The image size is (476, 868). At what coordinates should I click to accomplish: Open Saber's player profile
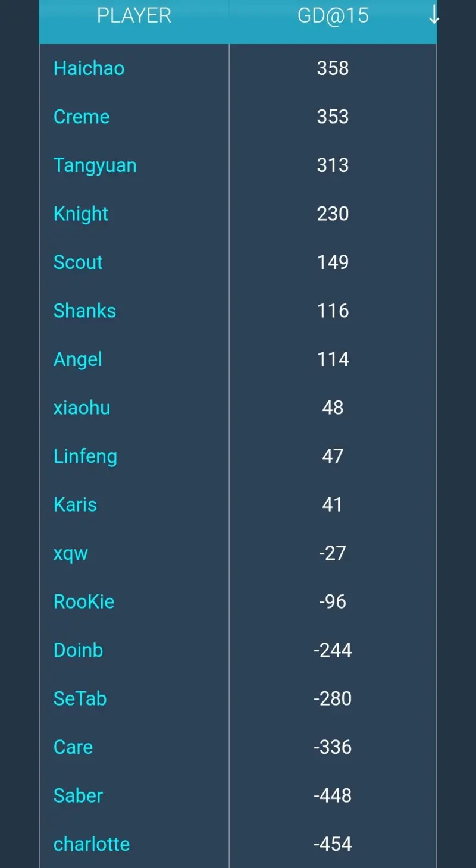(x=78, y=795)
